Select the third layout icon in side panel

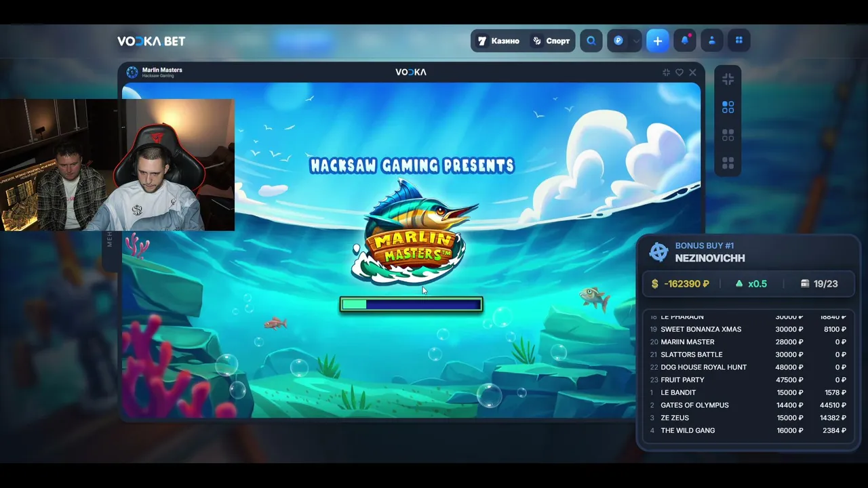[728, 136]
